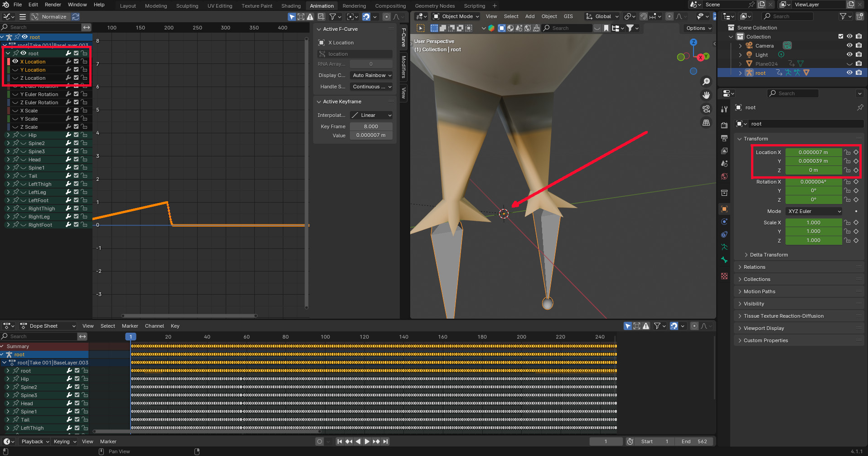Open the Interpolation Linear dropdown
The height and width of the screenshot is (456, 868).
point(371,115)
